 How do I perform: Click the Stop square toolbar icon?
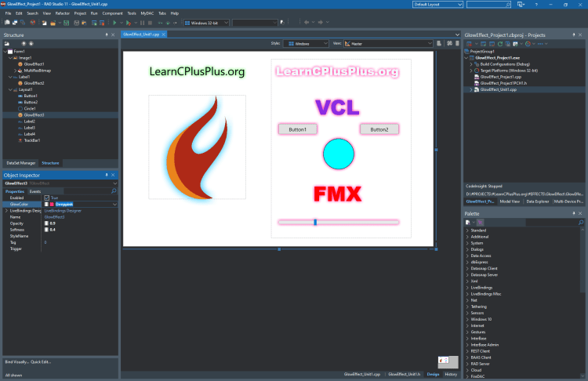coord(150,23)
